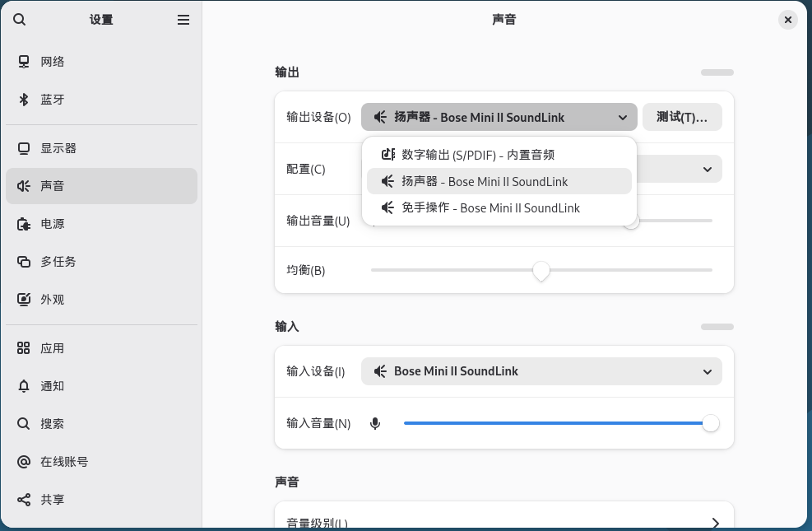Image resolution: width=812 pixels, height=531 pixels.
Task: Click the 在线账号 sidebar entry
Action: click(101, 462)
